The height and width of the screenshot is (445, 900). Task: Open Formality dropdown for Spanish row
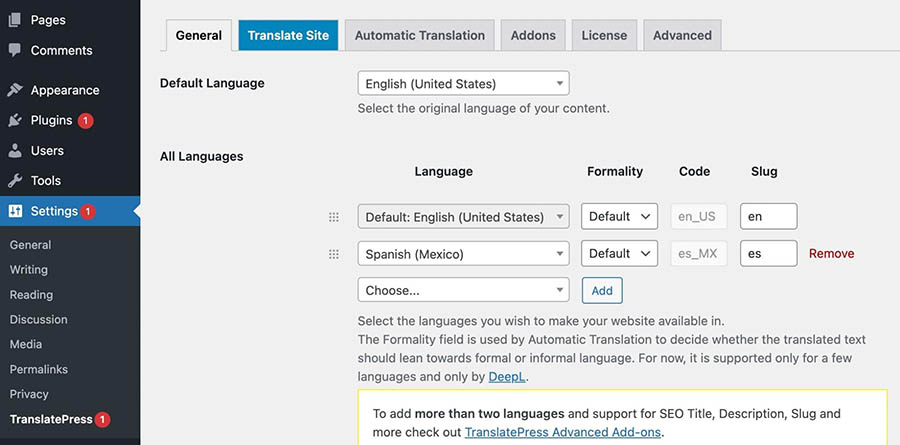(x=618, y=254)
